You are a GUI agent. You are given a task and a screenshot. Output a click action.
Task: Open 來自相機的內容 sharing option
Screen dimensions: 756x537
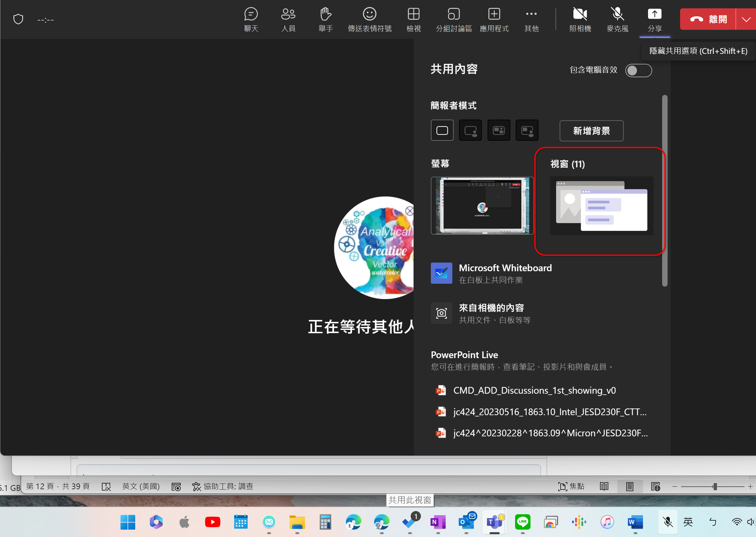492,313
